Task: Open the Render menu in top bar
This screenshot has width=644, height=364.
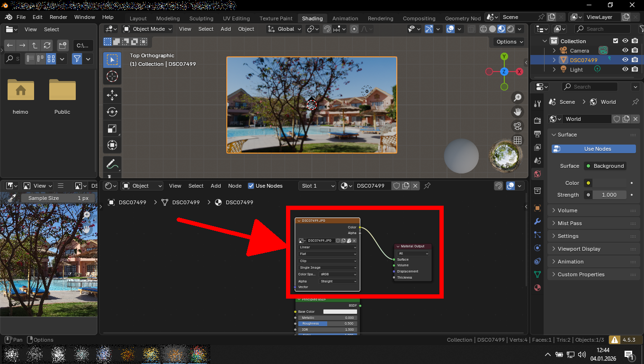Action: (58, 17)
